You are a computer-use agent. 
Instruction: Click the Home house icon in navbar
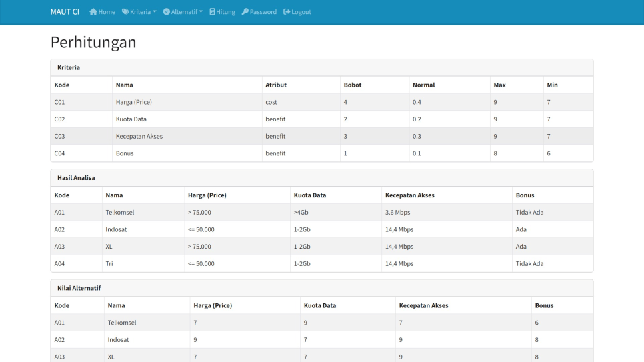93,12
